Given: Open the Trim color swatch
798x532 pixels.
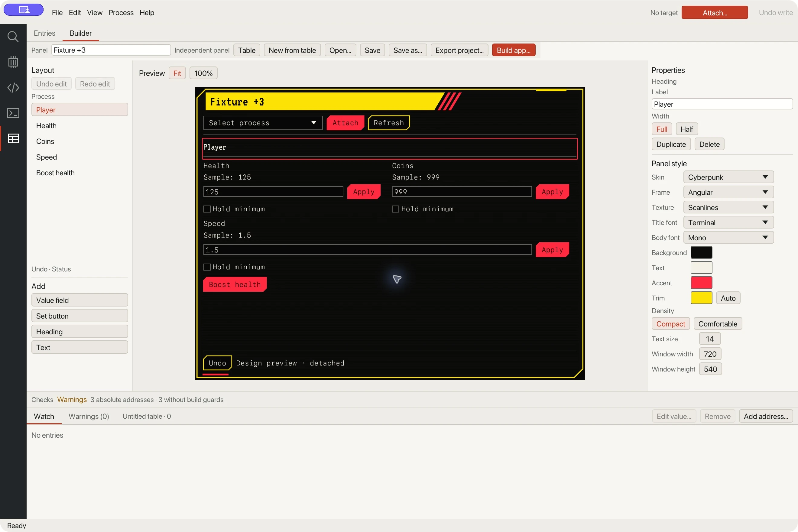Looking at the screenshot, I should (701, 298).
